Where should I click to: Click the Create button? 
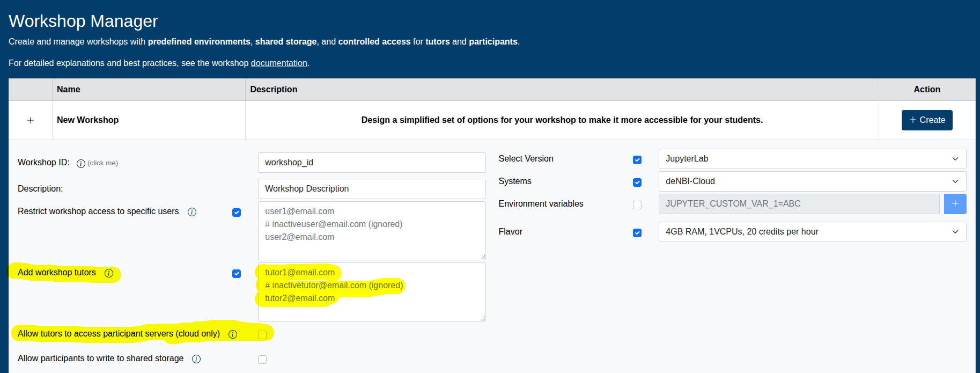point(927,120)
